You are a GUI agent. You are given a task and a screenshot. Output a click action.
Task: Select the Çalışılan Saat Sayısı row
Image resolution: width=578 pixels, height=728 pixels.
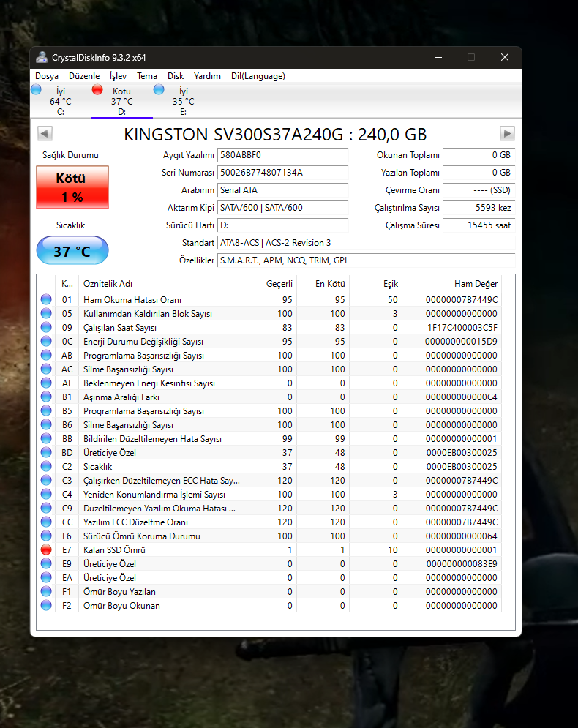tap(269, 327)
